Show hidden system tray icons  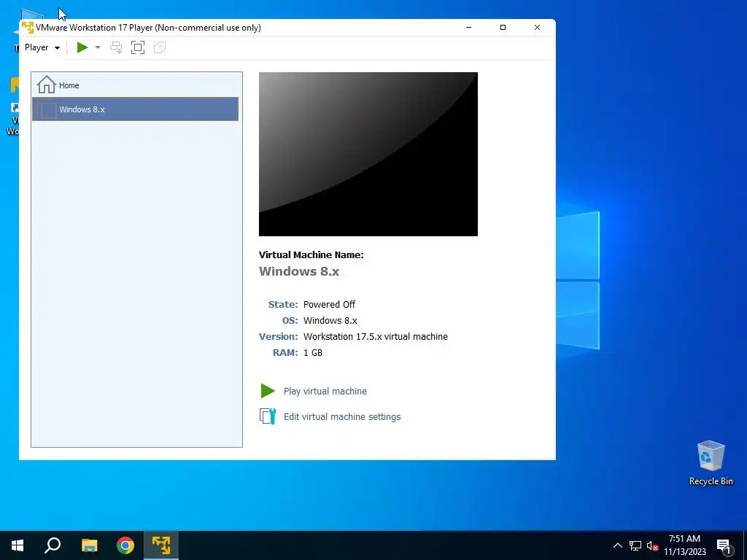(617, 545)
